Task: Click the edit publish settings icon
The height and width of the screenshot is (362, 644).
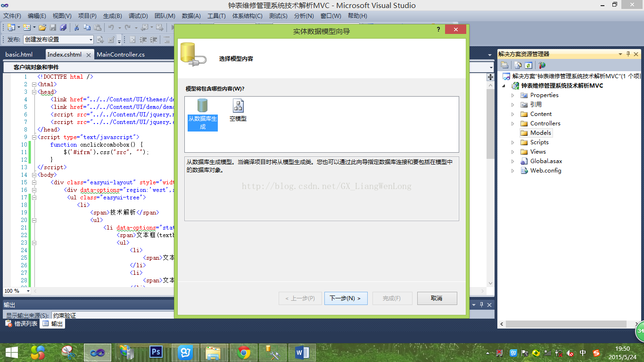Action: (112, 40)
